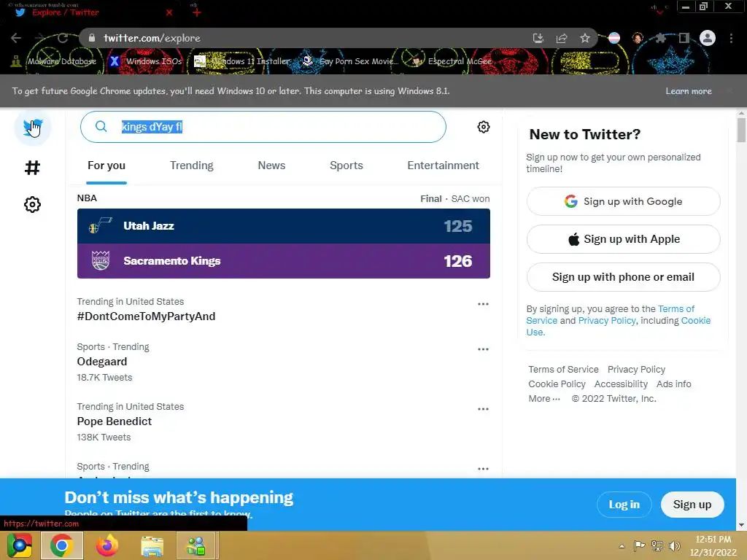Close the Explore / Twitter tab

coord(169,12)
